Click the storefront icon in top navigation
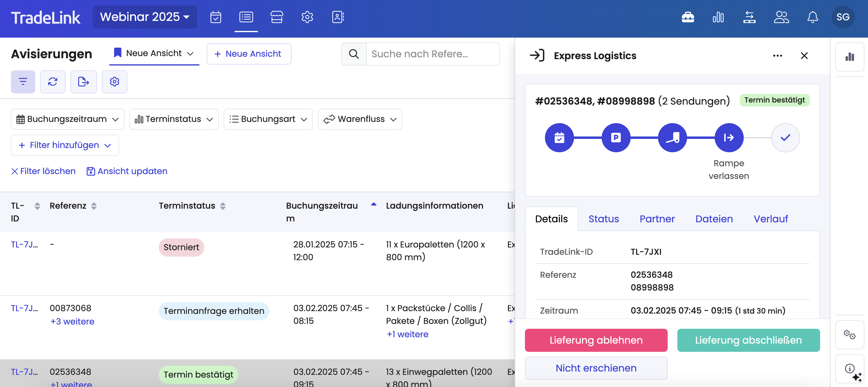 tap(277, 17)
